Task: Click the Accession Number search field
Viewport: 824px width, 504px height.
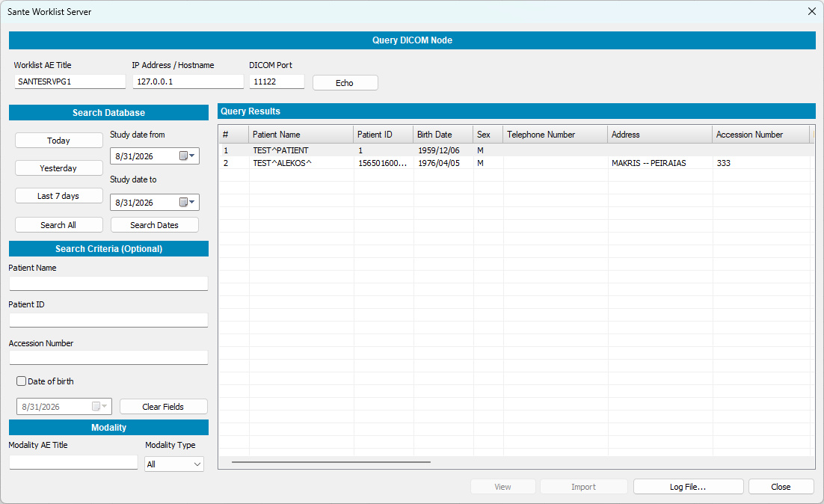Action: pyautogui.click(x=108, y=357)
